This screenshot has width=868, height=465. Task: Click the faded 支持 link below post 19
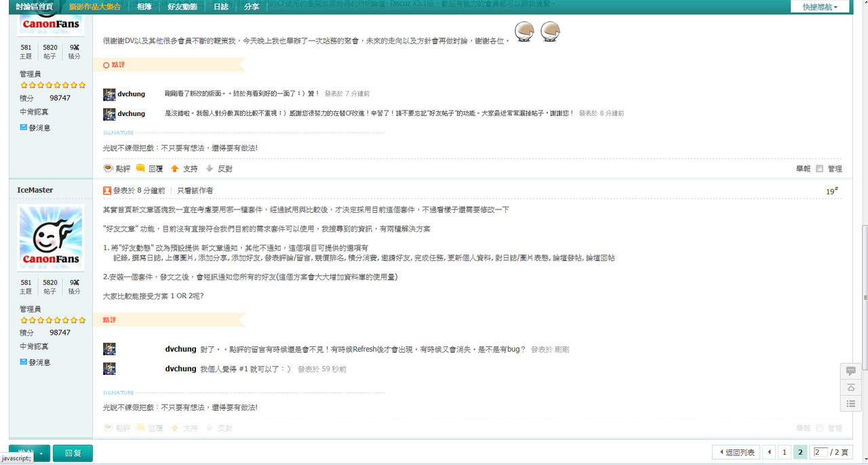point(191,428)
